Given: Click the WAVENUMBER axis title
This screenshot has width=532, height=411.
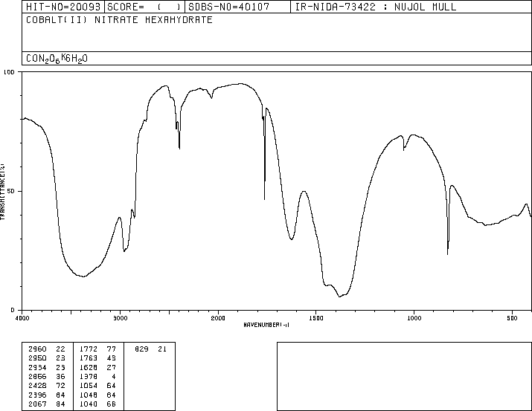Looking at the screenshot, I should (x=266, y=325).
